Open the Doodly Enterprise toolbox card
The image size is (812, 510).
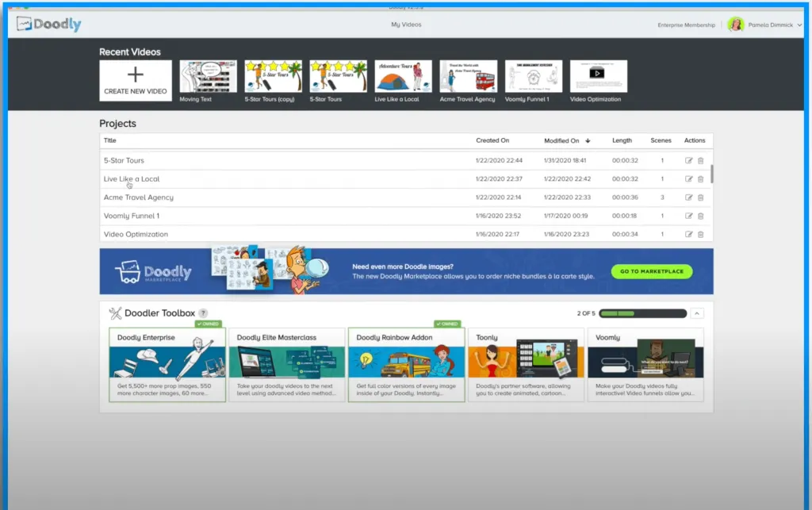[x=167, y=365]
